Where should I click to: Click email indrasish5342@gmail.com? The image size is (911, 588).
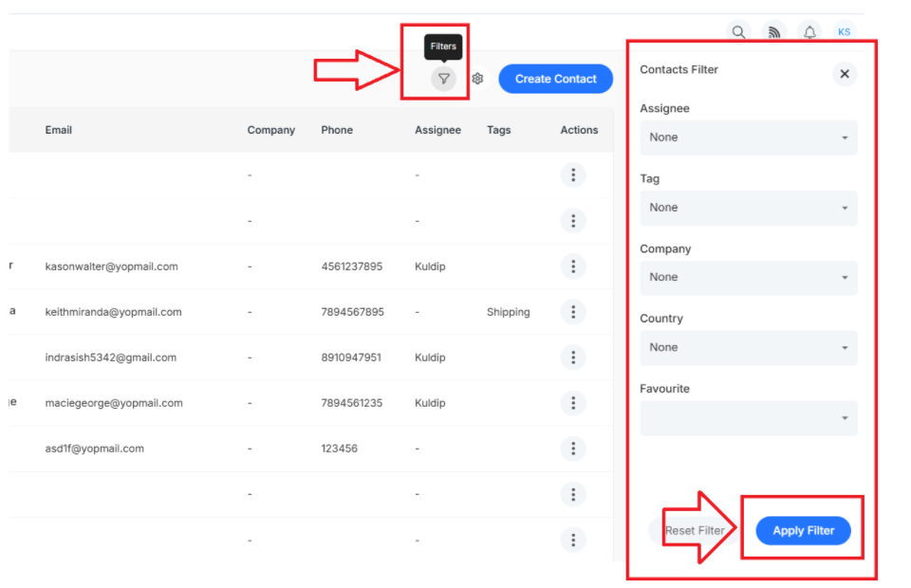(111, 358)
